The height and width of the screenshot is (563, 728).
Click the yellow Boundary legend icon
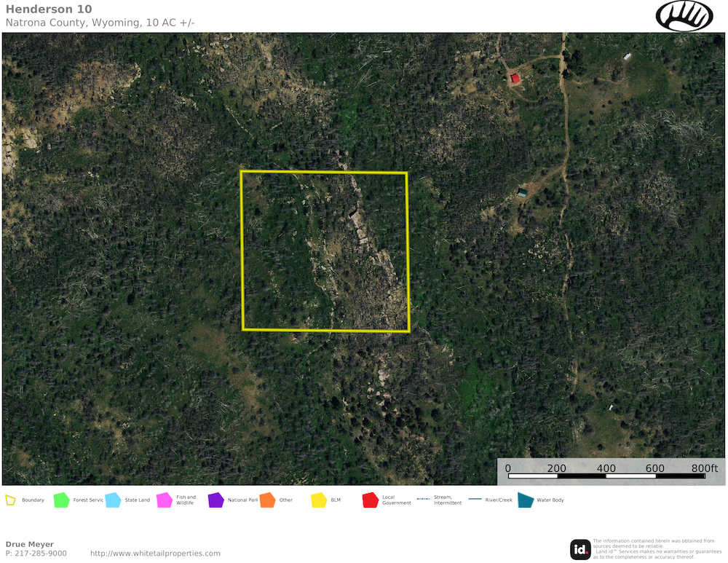coord(11,500)
